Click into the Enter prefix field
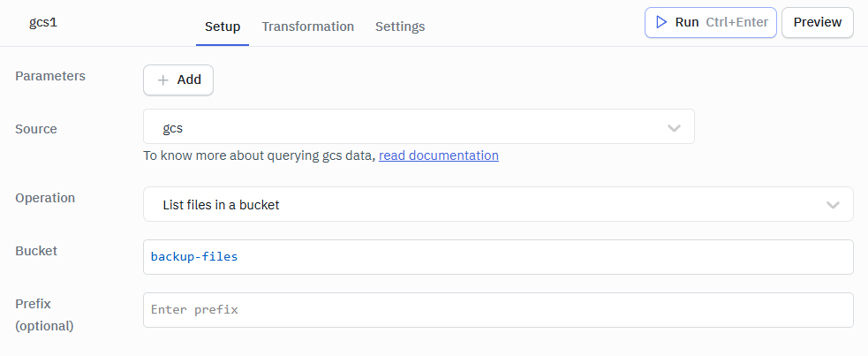 pyautogui.click(x=497, y=310)
